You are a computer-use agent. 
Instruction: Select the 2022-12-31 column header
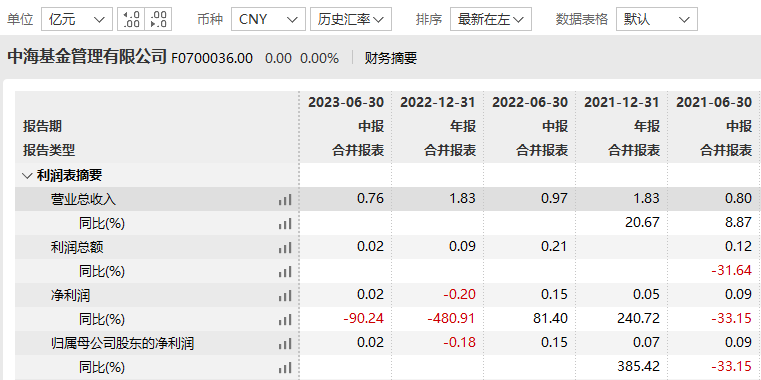pos(438,102)
